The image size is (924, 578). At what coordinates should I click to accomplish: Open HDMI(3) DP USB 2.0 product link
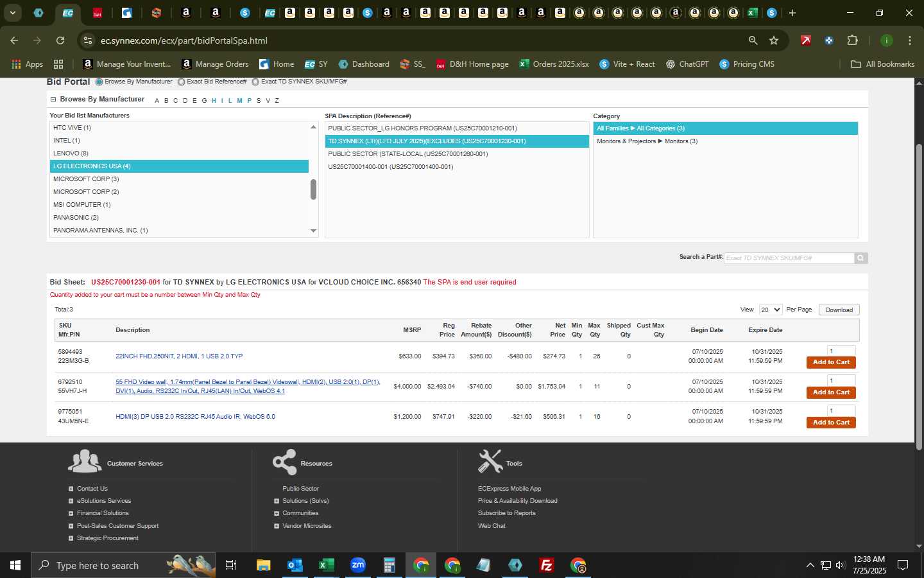[195, 417]
